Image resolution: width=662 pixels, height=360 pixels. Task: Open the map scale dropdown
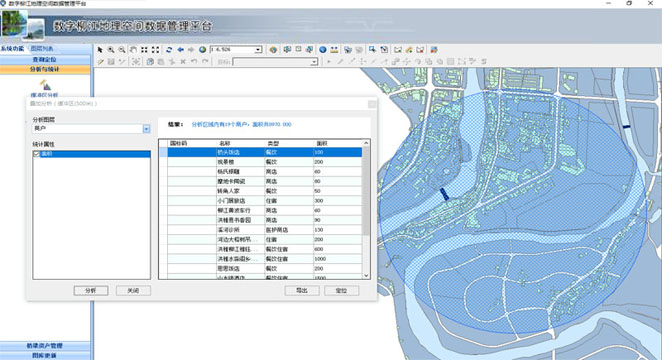(x=258, y=50)
